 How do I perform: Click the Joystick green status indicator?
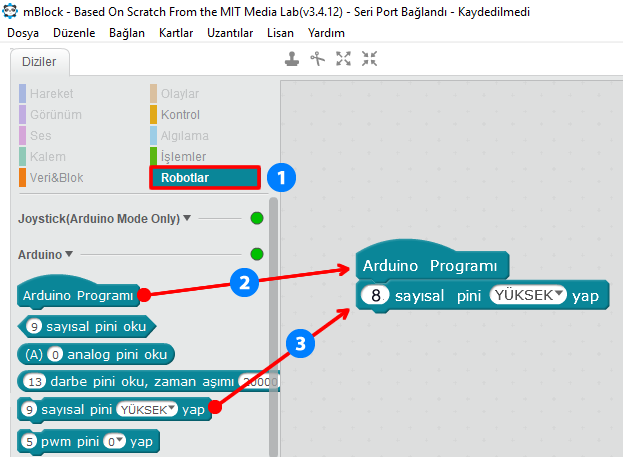coord(257,218)
